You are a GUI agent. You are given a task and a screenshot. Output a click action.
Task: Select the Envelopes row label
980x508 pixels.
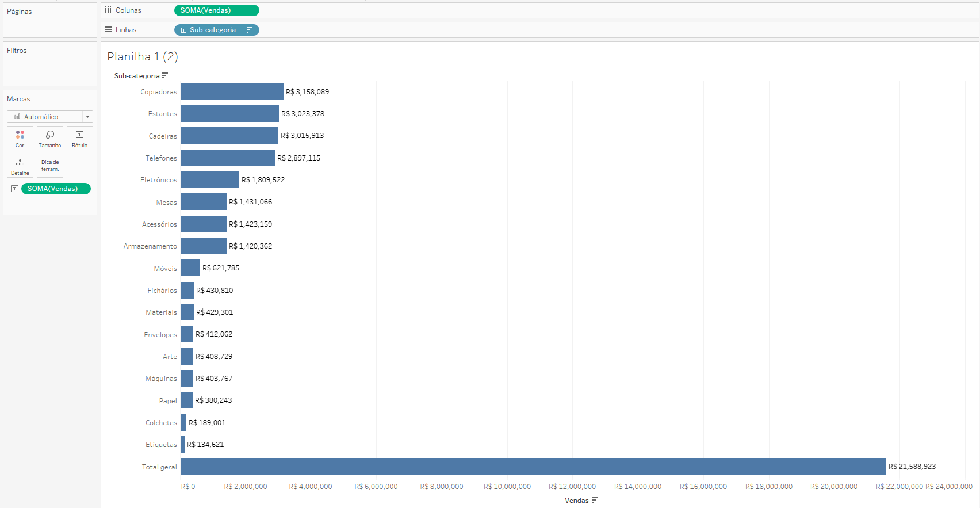point(160,335)
